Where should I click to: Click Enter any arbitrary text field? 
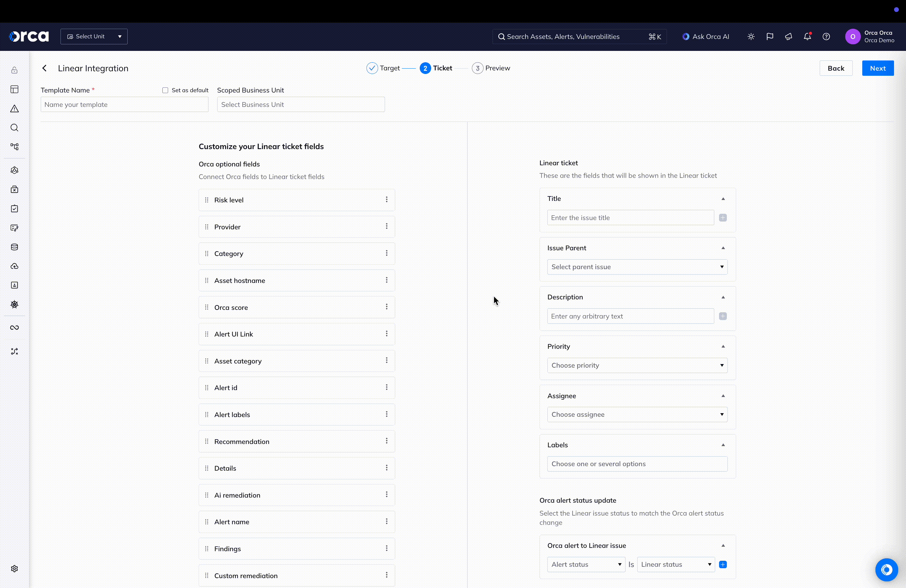tap(630, 316)
